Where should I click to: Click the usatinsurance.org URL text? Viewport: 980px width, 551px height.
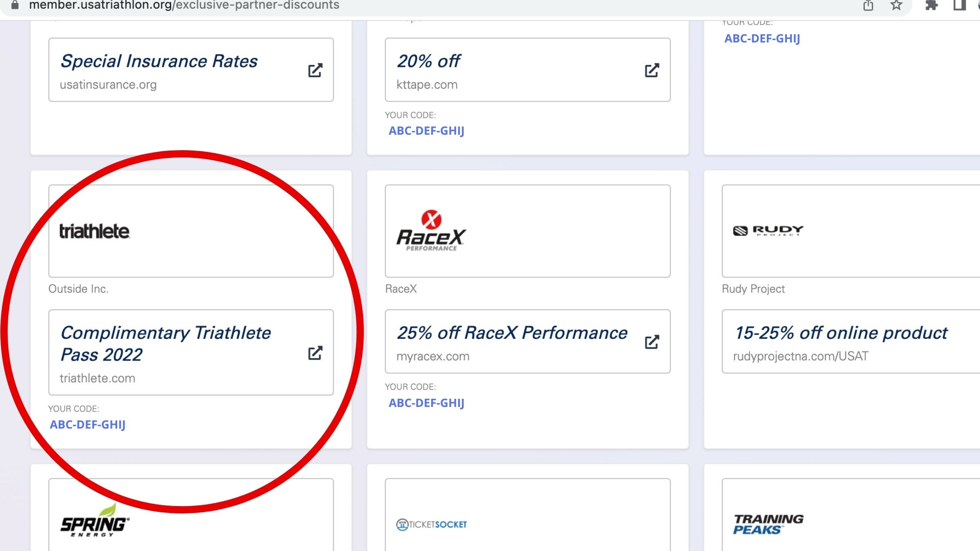tap(108, 84)
